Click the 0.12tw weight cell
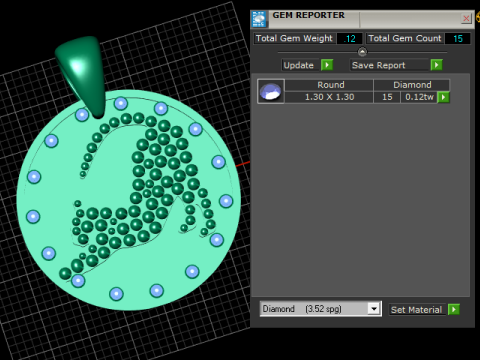The width and height of the screenshot is (480, 360). [x=419, y=97]
